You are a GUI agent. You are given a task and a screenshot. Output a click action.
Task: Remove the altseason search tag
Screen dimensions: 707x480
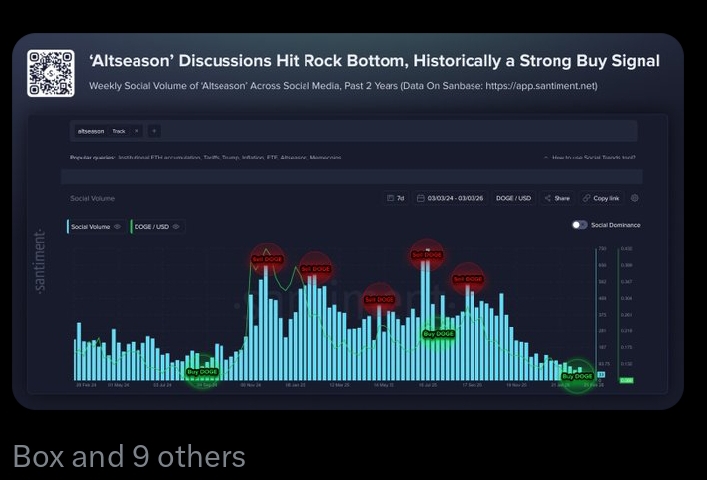pos(138,131)
